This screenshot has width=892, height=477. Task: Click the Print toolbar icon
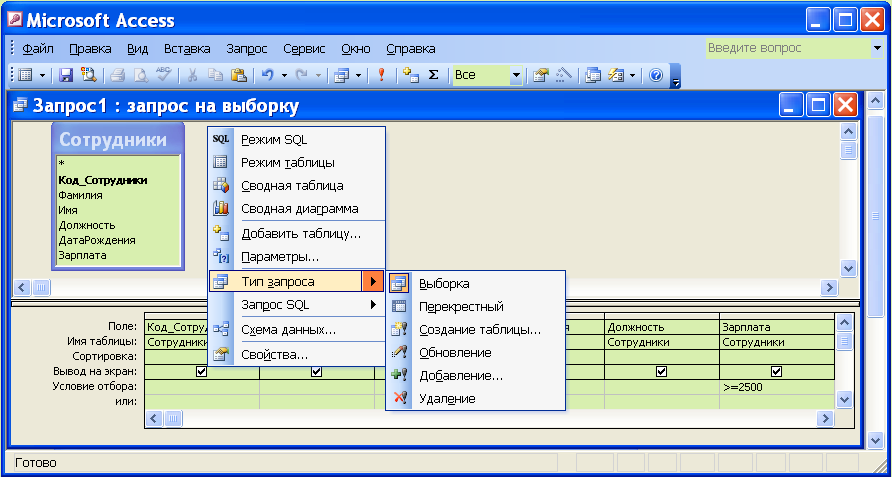pos(118,75)
